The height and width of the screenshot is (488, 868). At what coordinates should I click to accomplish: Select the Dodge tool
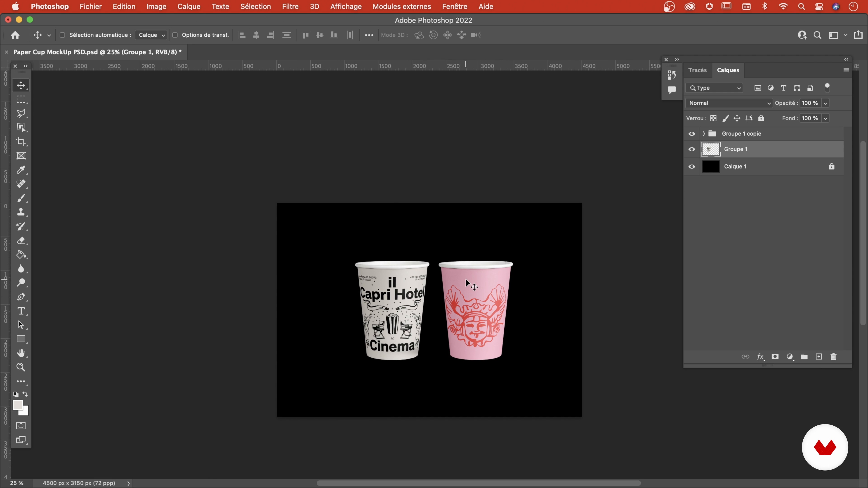21,283
